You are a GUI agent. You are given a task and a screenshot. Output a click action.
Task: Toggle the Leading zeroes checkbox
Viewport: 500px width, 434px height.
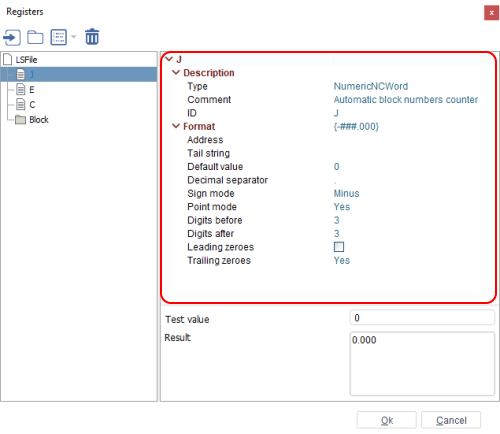[x=339, y=247]
